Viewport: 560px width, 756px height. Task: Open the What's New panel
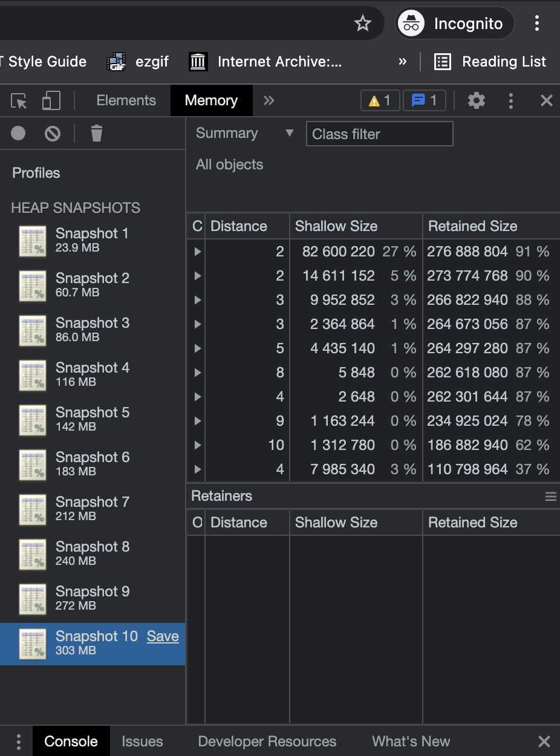click(x=411, y=741)
